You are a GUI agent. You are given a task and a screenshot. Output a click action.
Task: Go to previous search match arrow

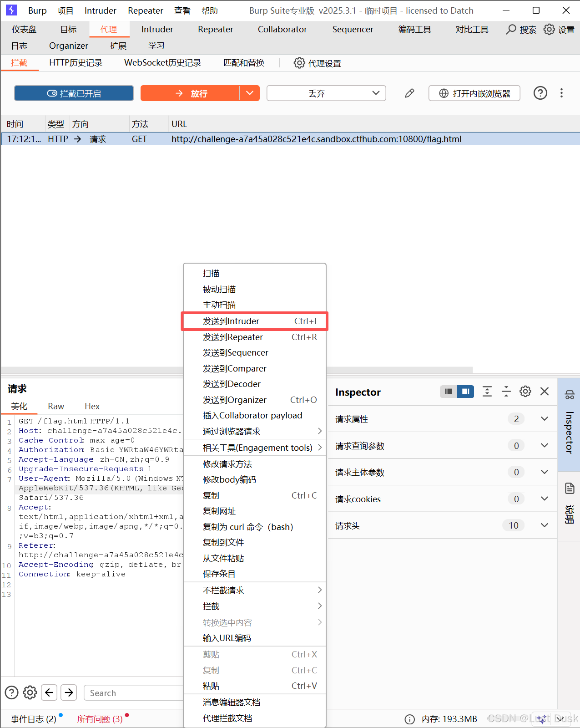point(49,692)
